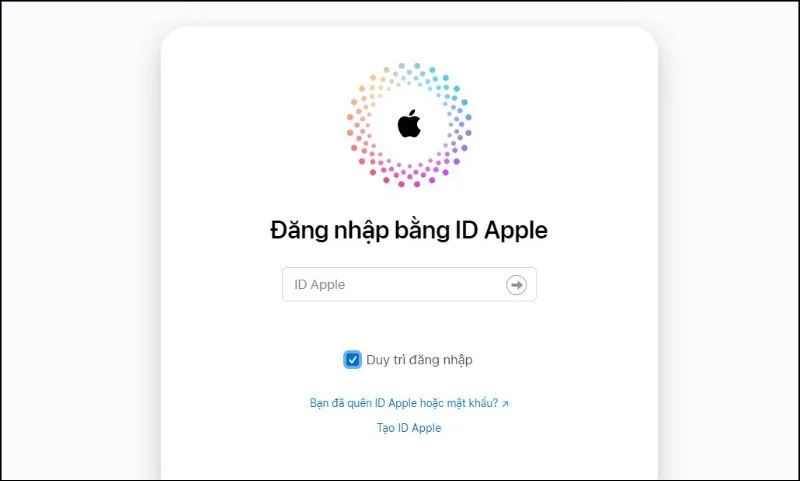Click the black Apple logo
The image size is (800, 481).
click(x=409, y=123)
